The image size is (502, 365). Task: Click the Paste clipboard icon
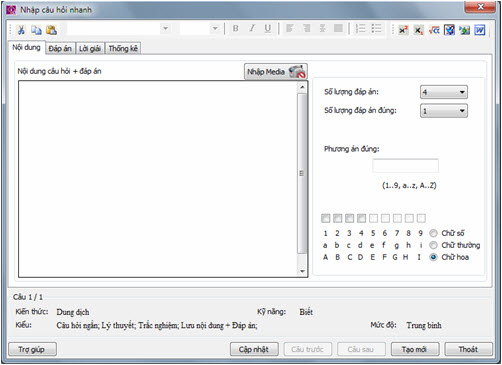[x=51, y=30]
